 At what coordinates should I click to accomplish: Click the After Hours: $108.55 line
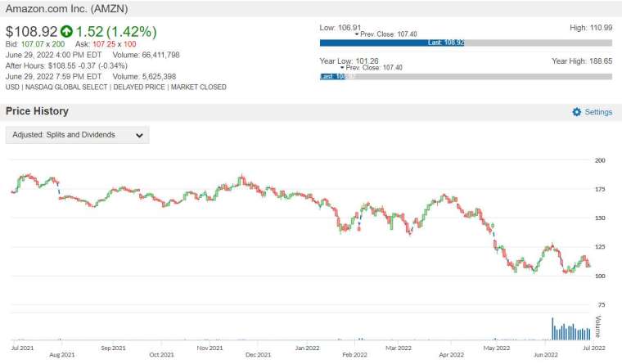tap(66, 65)
